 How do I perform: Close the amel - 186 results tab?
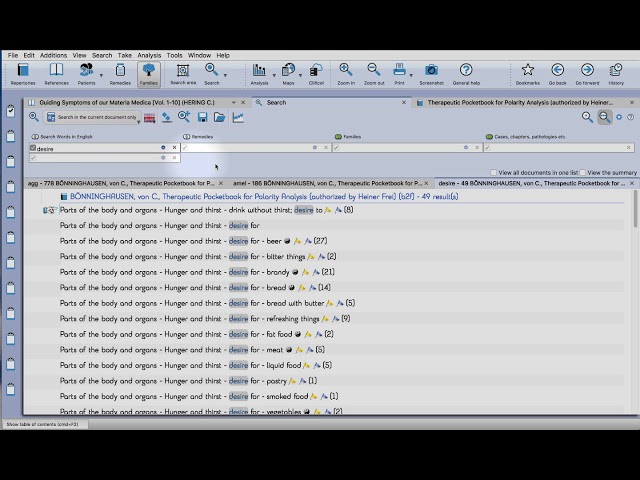click(x=426, y=183)
